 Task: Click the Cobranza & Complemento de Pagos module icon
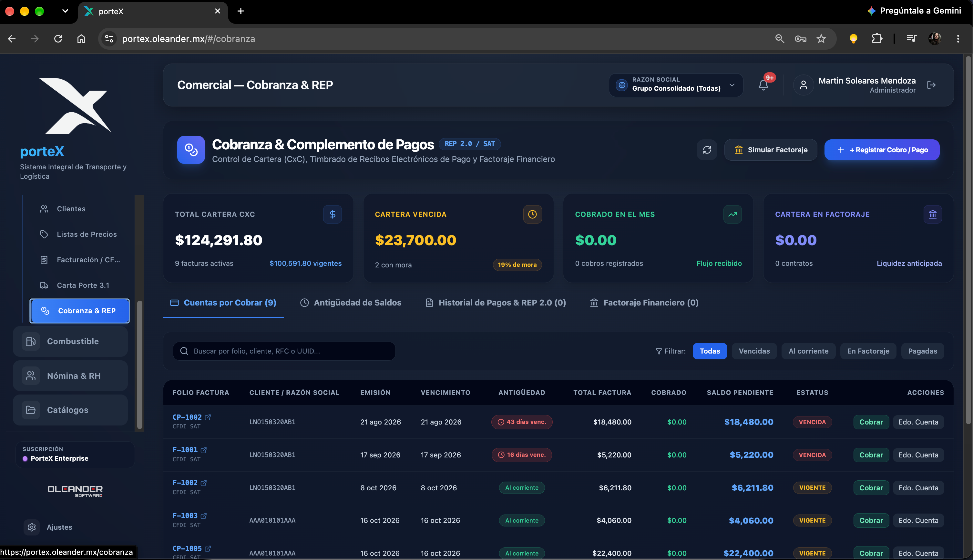pos(191,150)
